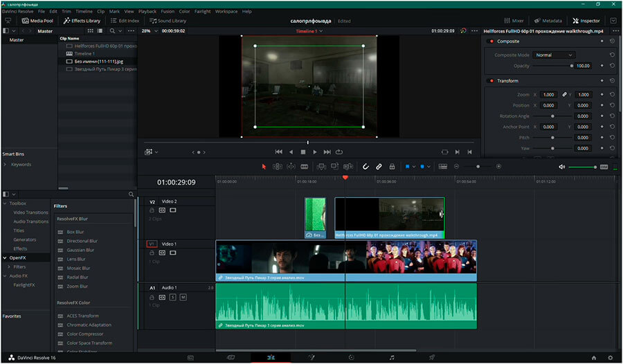Expand the Toolbox tree
Viewport: 623px width, 364px height.
[x=5, y=203]
